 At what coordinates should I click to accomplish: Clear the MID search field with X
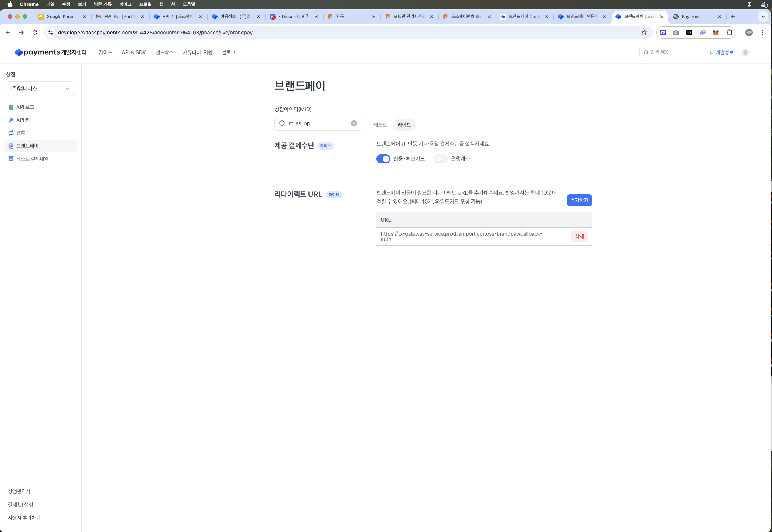(x=354, y=123)
